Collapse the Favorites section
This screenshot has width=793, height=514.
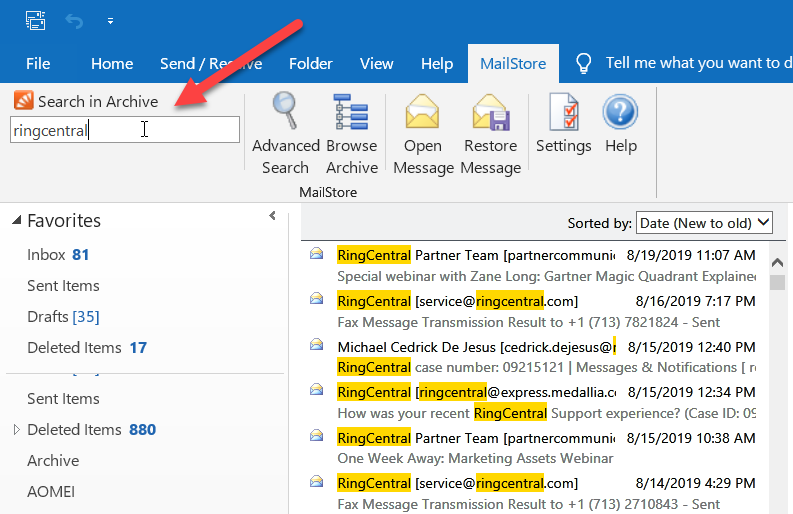pyautogui.click(x=15, y=221)
